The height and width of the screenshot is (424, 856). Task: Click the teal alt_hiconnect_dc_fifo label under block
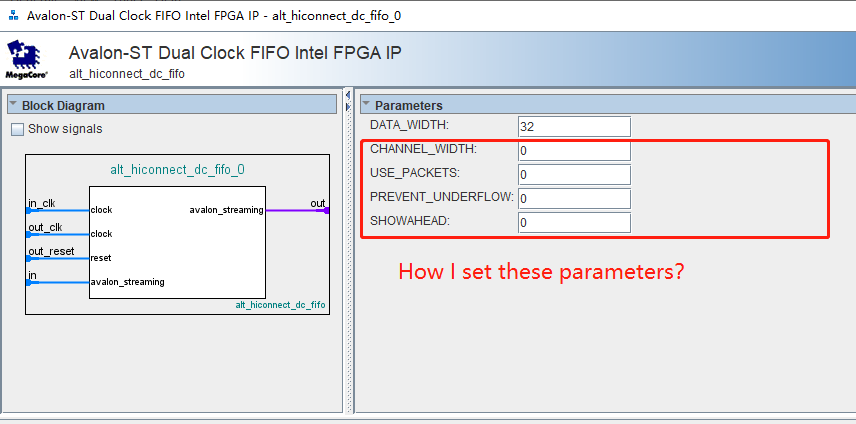[x=281, y=305]
